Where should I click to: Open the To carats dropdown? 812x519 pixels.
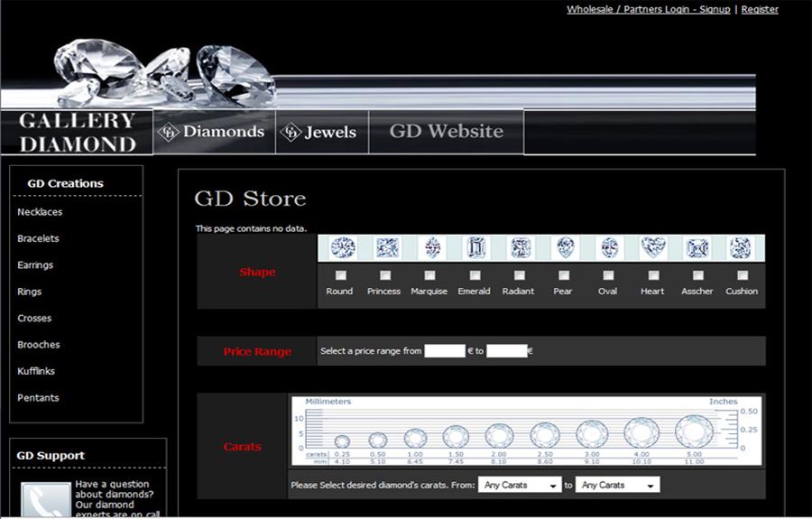[617, 485]
